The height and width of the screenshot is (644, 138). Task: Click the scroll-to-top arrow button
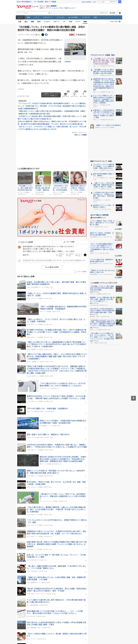point(133,398)
